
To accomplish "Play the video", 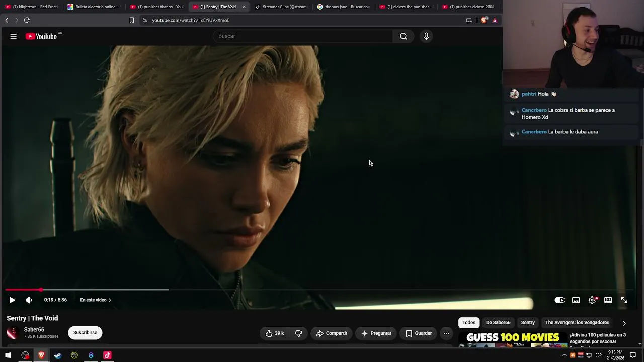I will tap(12, 300).
